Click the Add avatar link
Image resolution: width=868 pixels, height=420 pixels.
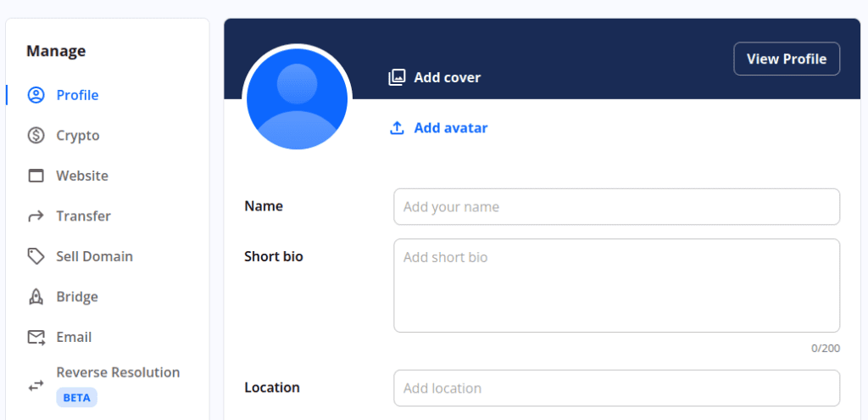450,128
